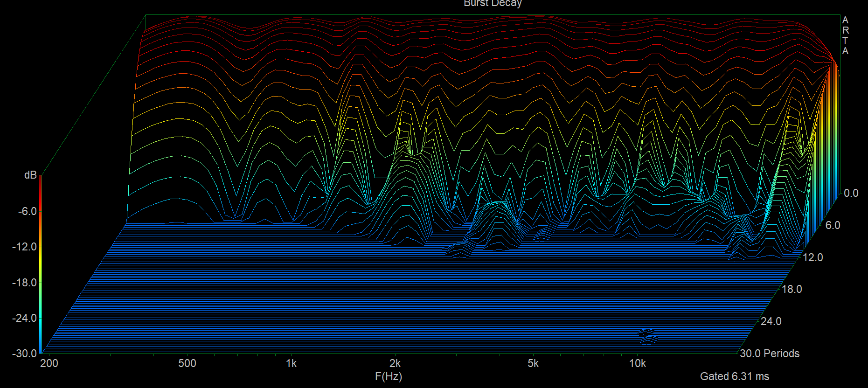Click the 12.0 periods axis tick label
Viewport: 868px width, 388px height.
click(x=812, y=257)
